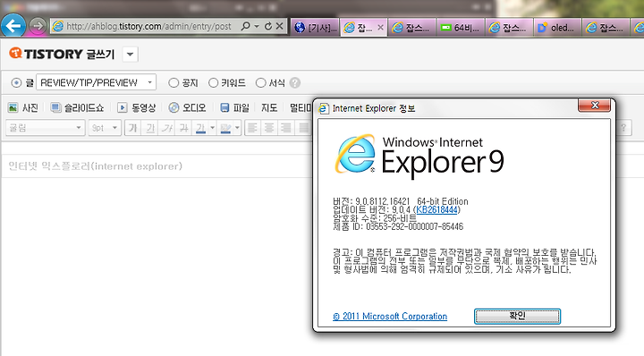644x356 pixels.
Task: Confirm the dialog with 확인 button
Action: click(517, 316)
